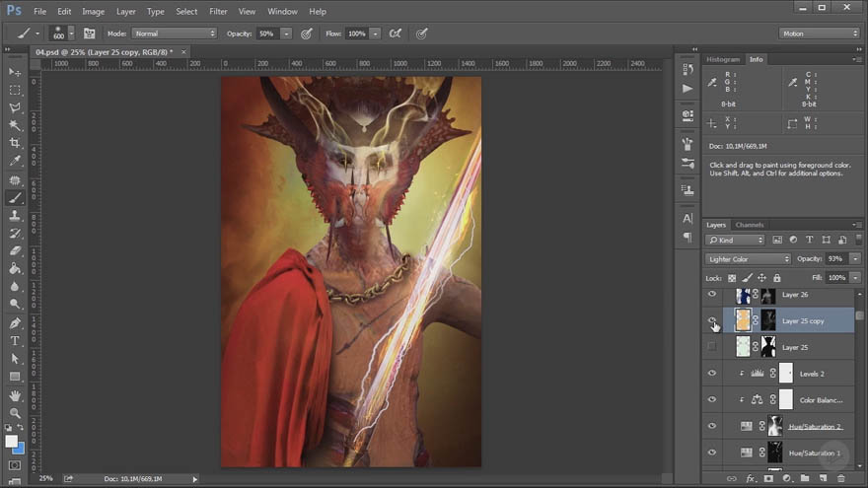Open the brush Mode dropdown
The width and height of the screenshot is (868, 488).
pos(175,34)
